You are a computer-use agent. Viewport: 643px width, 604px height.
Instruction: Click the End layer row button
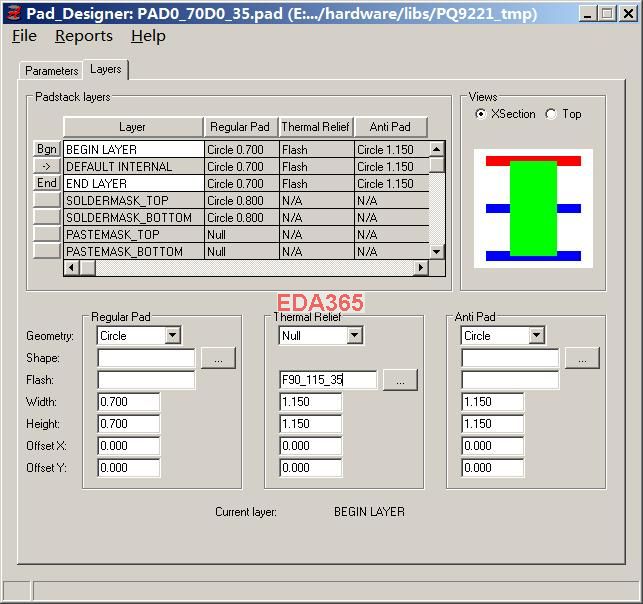pos(47,183)
